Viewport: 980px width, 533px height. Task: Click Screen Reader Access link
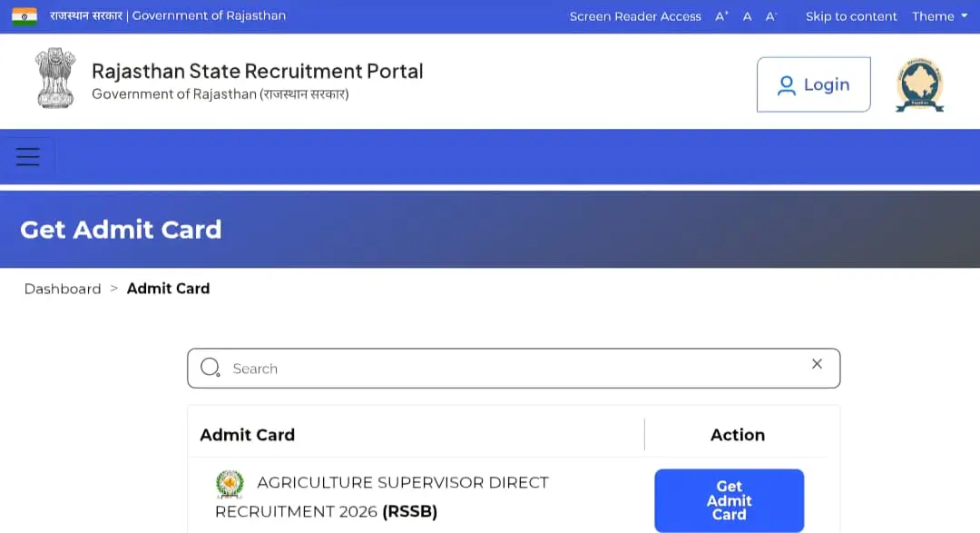pos(635,16)
